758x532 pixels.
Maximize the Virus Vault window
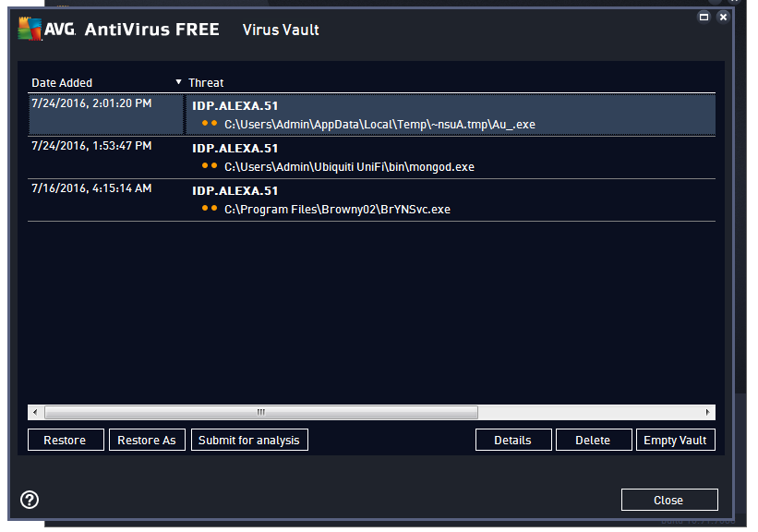704,17
